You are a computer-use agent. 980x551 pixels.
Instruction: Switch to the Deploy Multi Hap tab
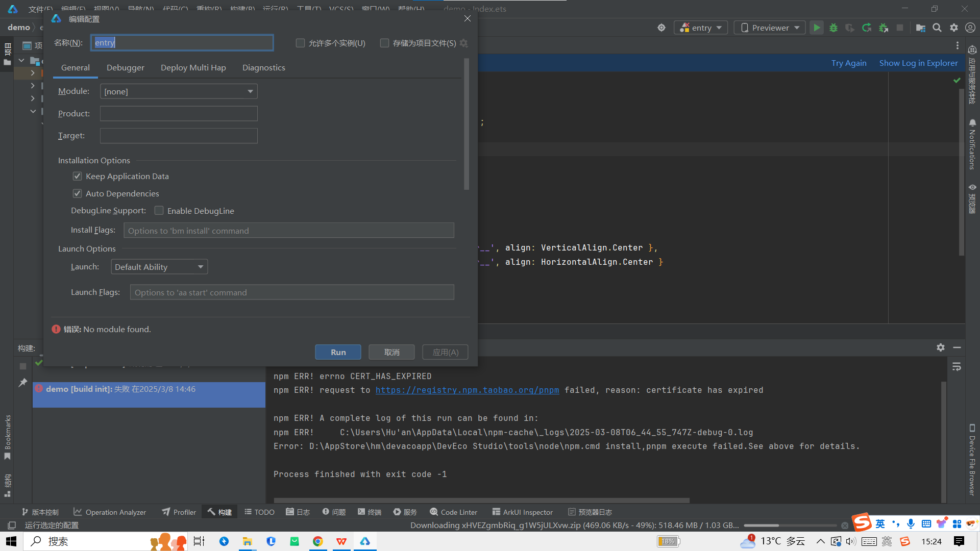tap(193, 68)
